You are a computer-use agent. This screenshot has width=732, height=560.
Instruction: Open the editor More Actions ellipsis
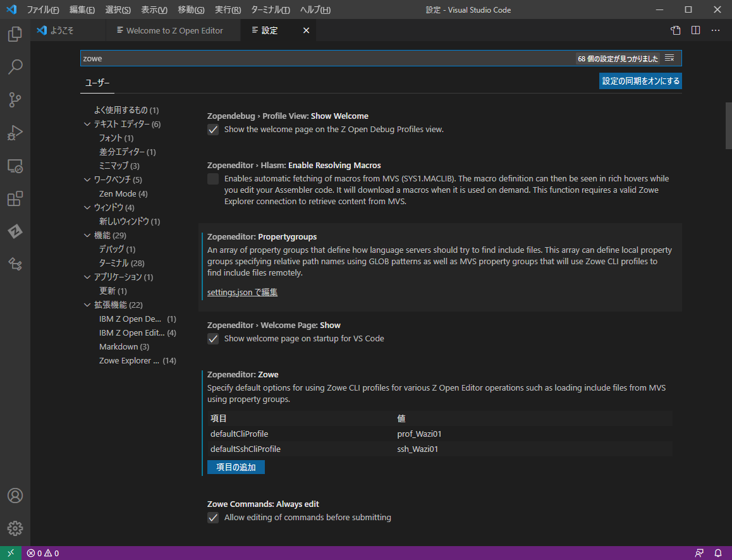tap(715, 30)
